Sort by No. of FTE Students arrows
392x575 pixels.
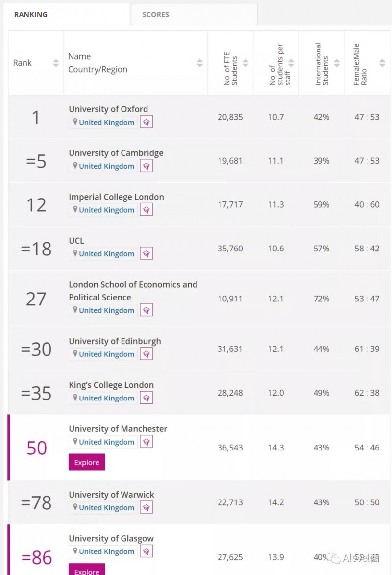(245, 63)
